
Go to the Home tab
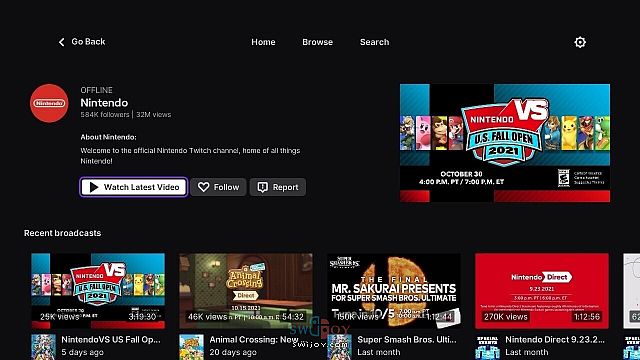coord(263,42)
